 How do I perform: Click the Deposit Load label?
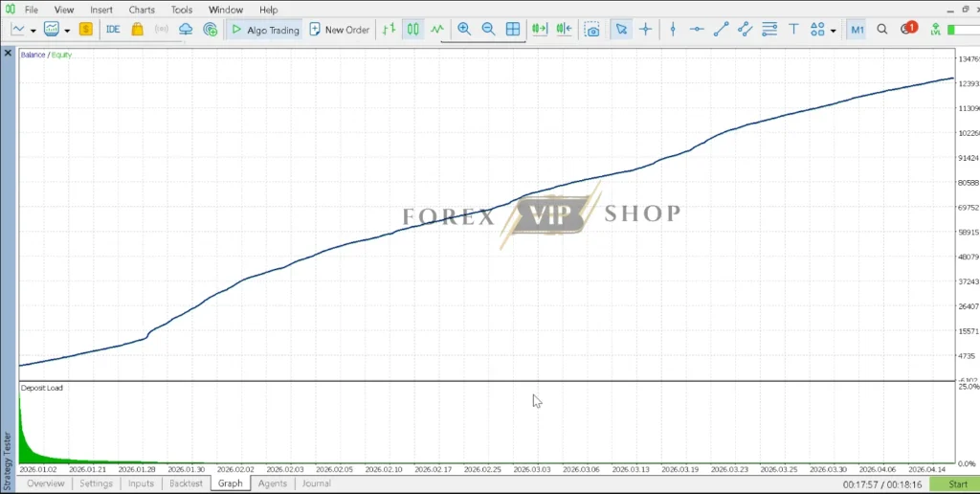point(42,388)
